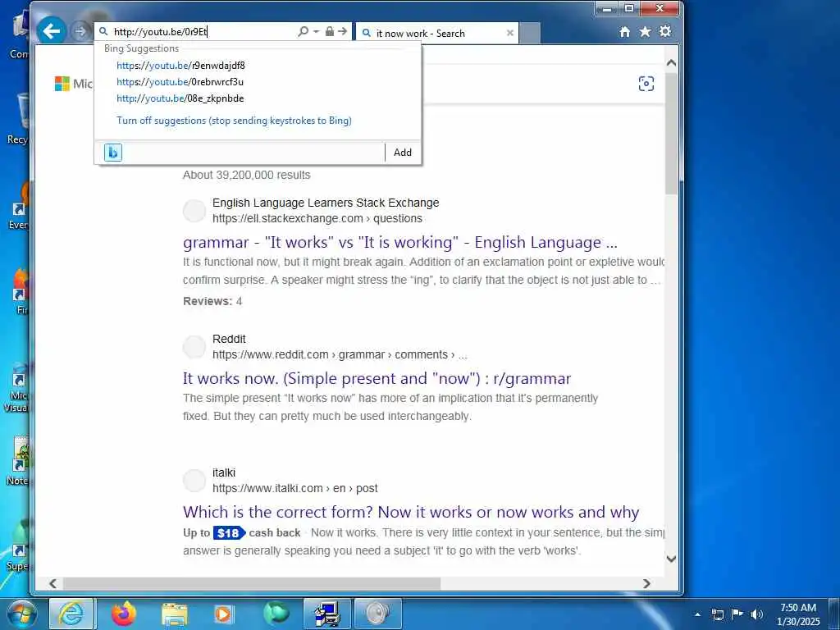Screen dimensions: 840x630
Task: Click the ell.stackexchange.com URL text
Action: pos(317,218)
